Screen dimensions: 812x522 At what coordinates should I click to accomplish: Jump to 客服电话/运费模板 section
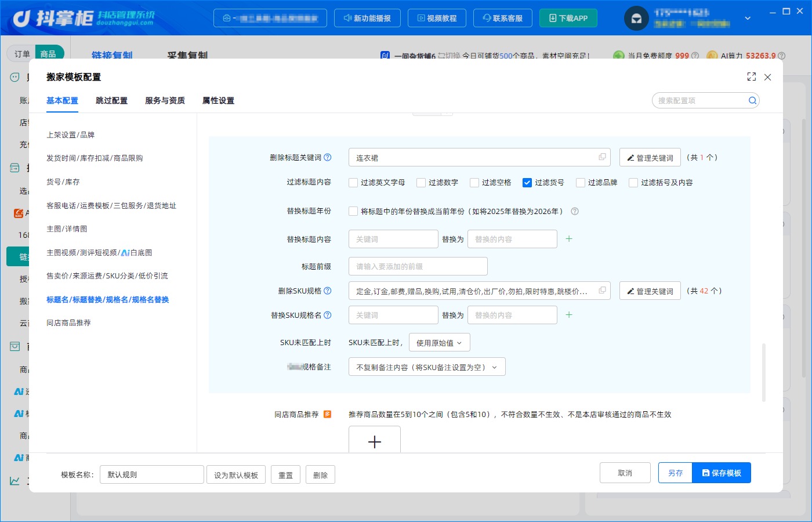click(x=111, y=205)
